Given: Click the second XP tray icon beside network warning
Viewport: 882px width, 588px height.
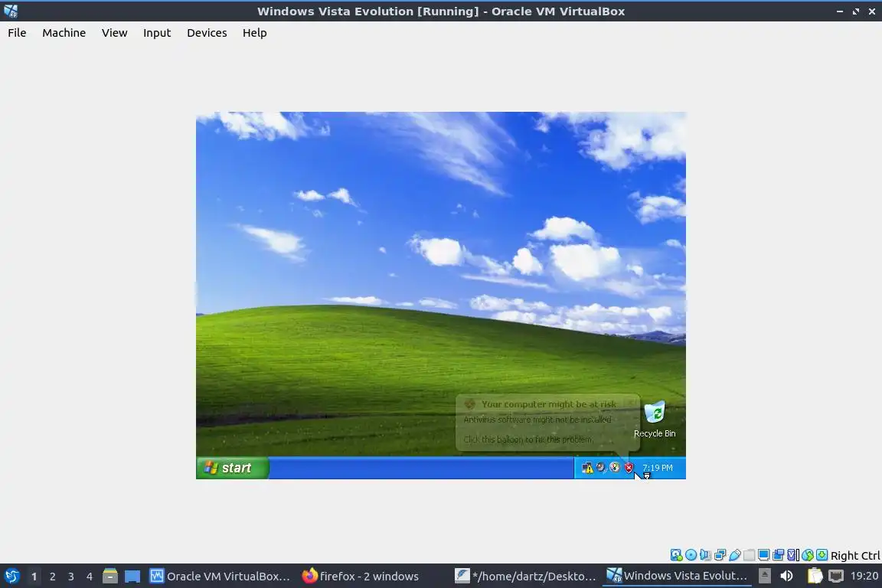Looking at the screenshot, I should pyautogui.click(x=601, y=468).
